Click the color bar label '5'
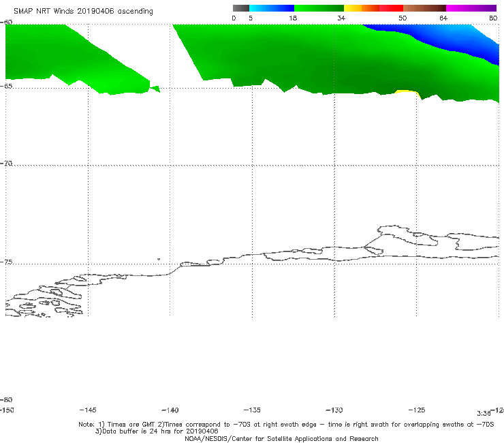 coord(251,18)
